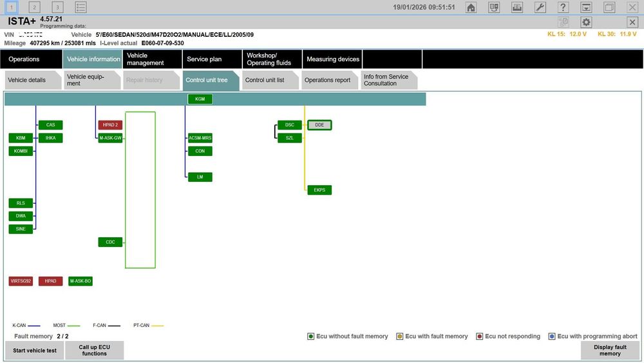Click the KL 15 voltage reading

567,34
